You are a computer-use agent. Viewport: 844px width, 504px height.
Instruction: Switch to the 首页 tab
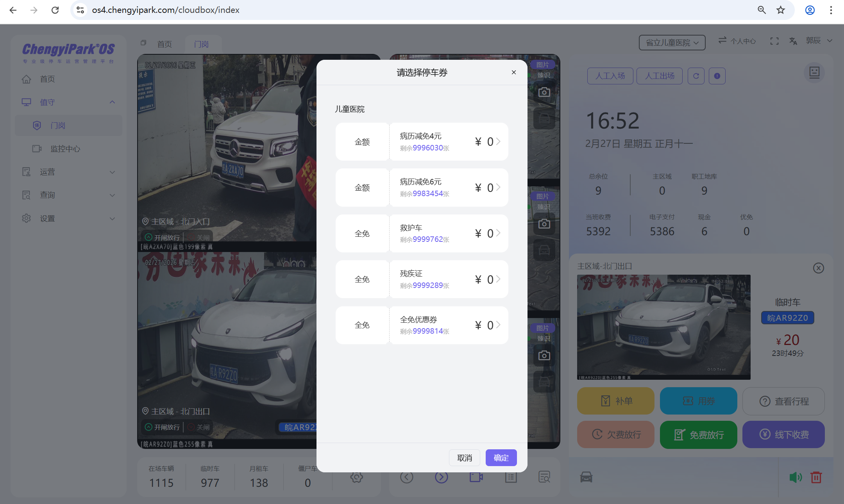point(164,44)
